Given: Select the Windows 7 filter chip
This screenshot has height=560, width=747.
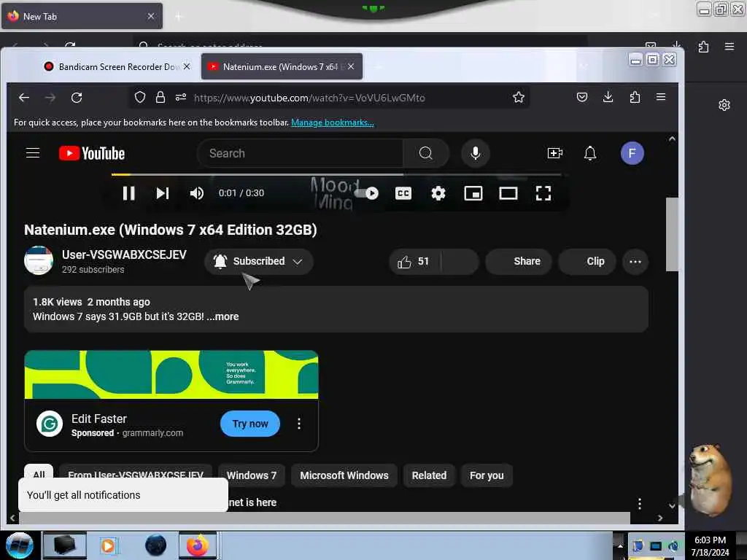Looking at the screenshot, I should 252,475.
